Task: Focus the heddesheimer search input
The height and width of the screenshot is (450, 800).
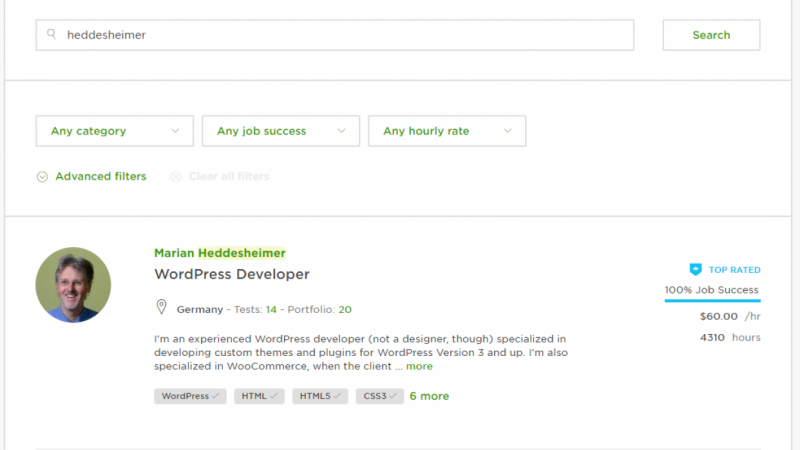Action: pyautogui.click(x=335, y=35)
